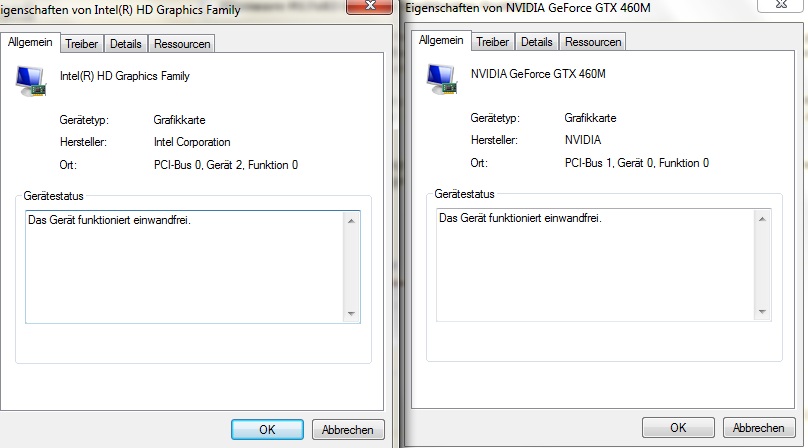Select Allgemein tab in NVIDIA properties window

pyautogui.click(x=441, y=40)
